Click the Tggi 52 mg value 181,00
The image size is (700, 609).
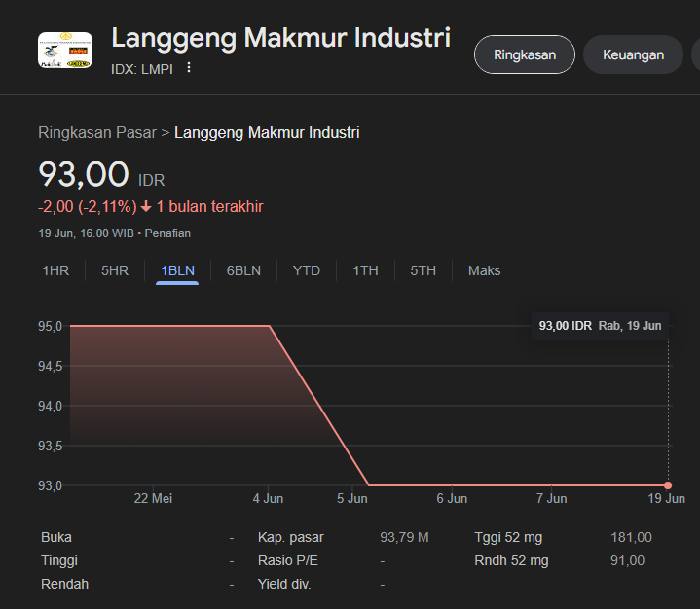pyautogui.click(x=631, y=537)
